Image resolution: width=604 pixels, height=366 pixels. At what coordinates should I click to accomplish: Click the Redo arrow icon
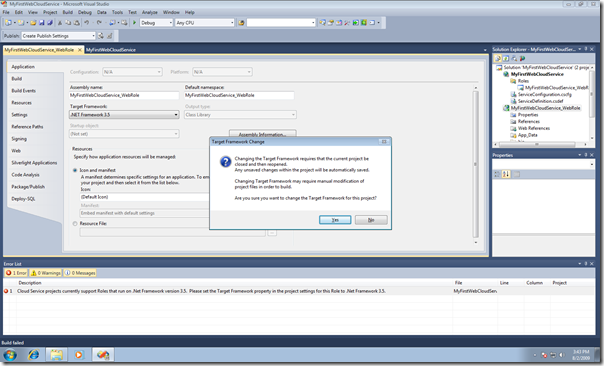point(99,23)
